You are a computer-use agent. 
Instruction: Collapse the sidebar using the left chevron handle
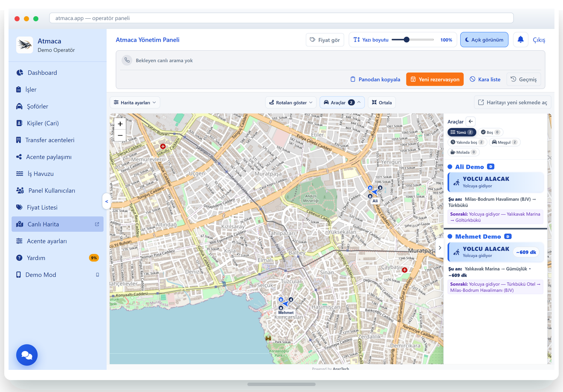pyautogui.click(x=107, y=201)
